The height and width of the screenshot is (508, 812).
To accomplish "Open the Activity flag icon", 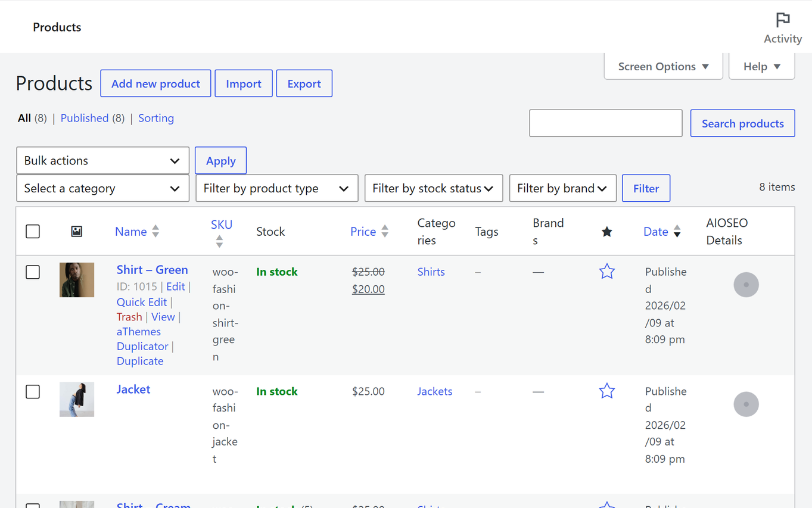I will tap(783, 20).
